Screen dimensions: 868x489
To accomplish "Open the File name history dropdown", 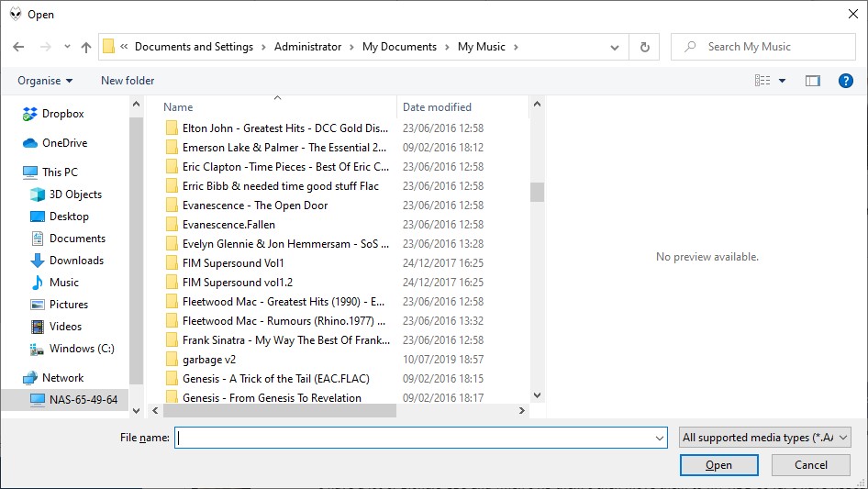I will [x=660, y=438].
